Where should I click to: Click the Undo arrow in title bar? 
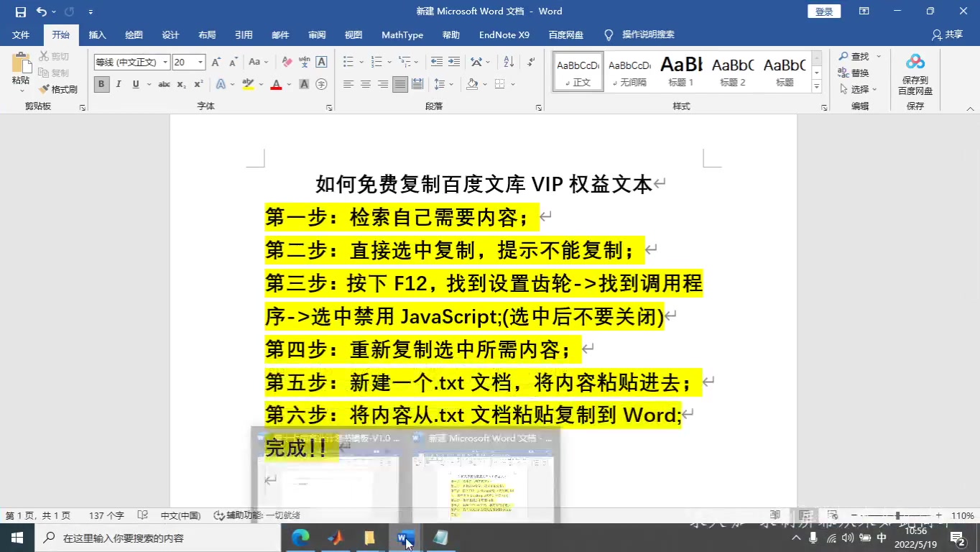42,11
